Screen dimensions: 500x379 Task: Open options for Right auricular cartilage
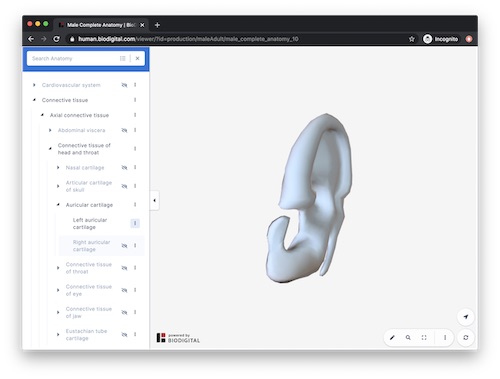[135, 246]
